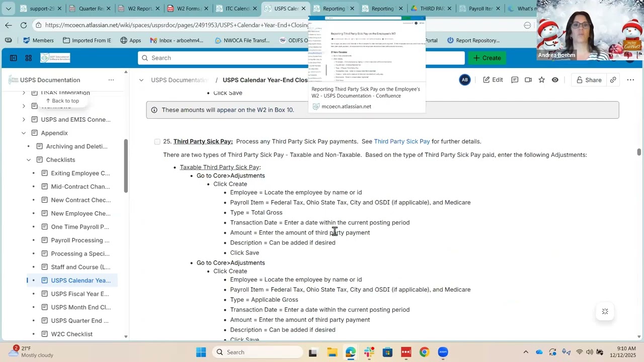644x362 pixels.
Task: Open Google Chrome from the taskbar
Action: point(424,352)
